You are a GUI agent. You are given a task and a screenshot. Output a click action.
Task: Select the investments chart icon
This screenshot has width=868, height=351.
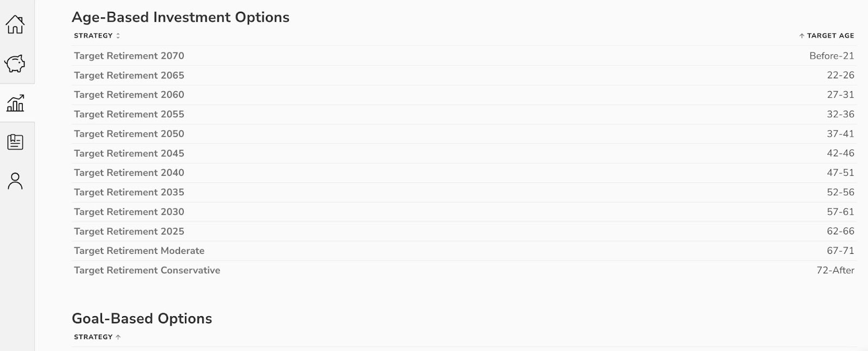(15, 103)
